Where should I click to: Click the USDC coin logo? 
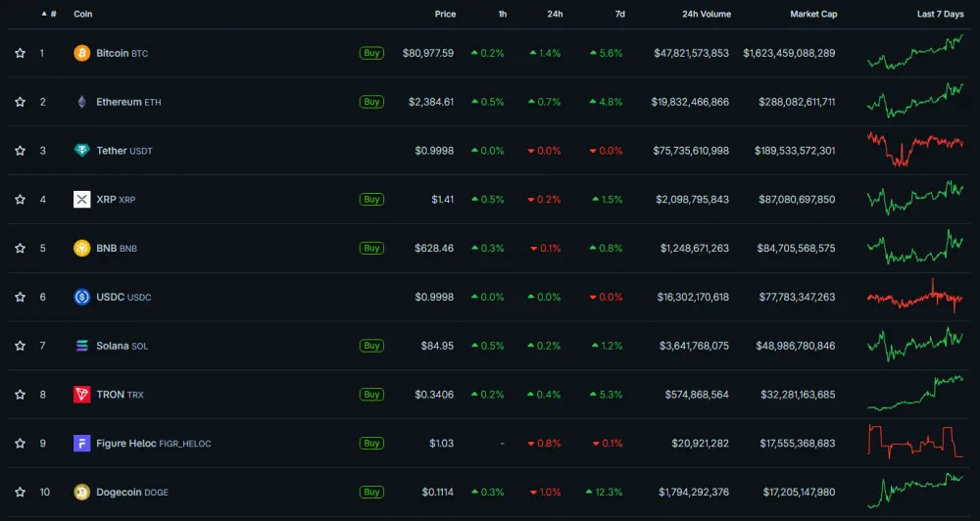click(82, 297)
